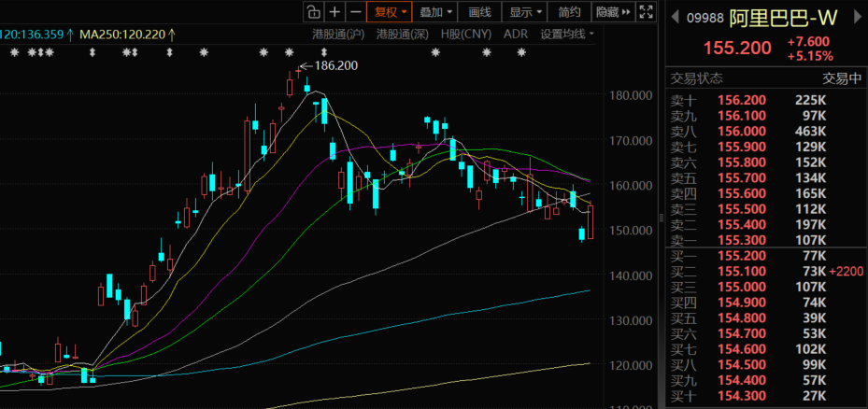868x409 pixels.
Task: Toggle 港股通(沪) overlay
Action: [x=339, y=35]
